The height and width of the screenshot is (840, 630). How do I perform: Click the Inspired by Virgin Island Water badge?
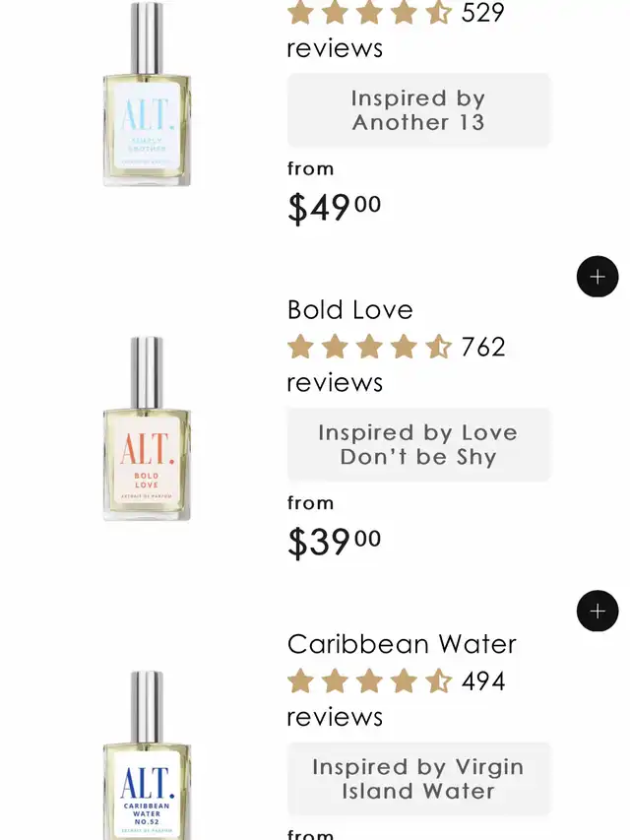(418, 779)
